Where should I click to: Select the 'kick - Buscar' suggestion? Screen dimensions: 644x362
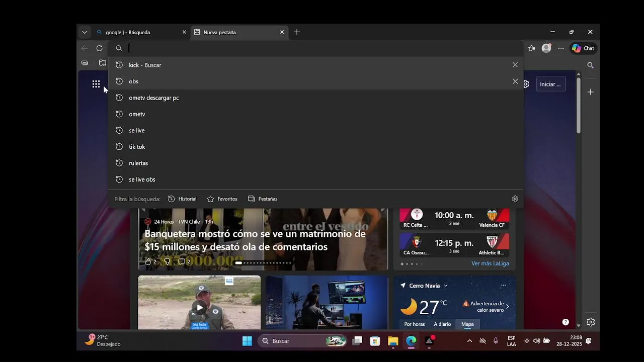pyautogui.click(x=315, y=65)
